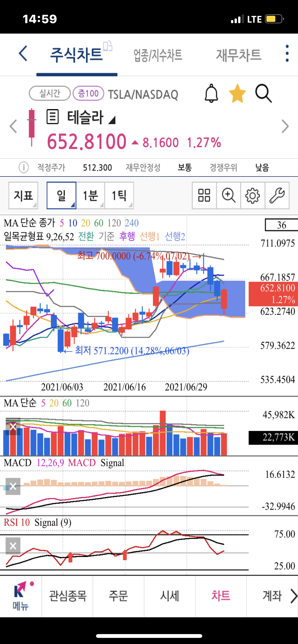Open stock search with the magnifier icon
The height and width of the screenshot is (644, 298).
(x=264, y=93)
